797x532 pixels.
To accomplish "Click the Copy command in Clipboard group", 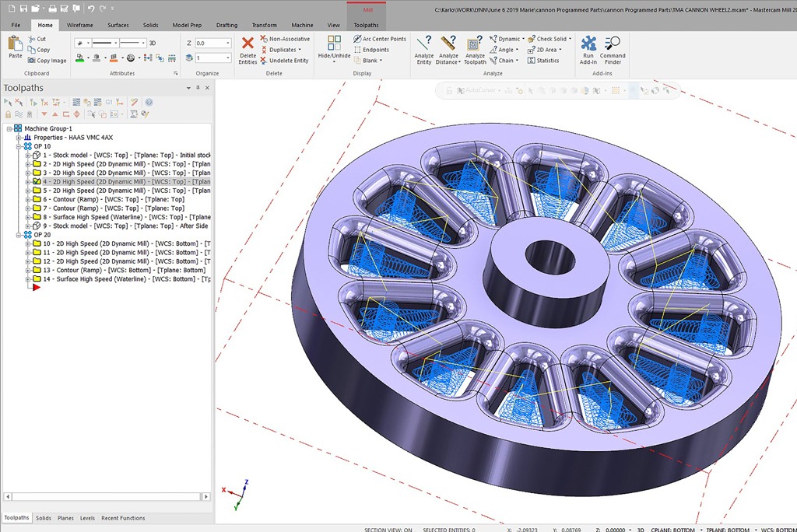I will pos(39,50).
